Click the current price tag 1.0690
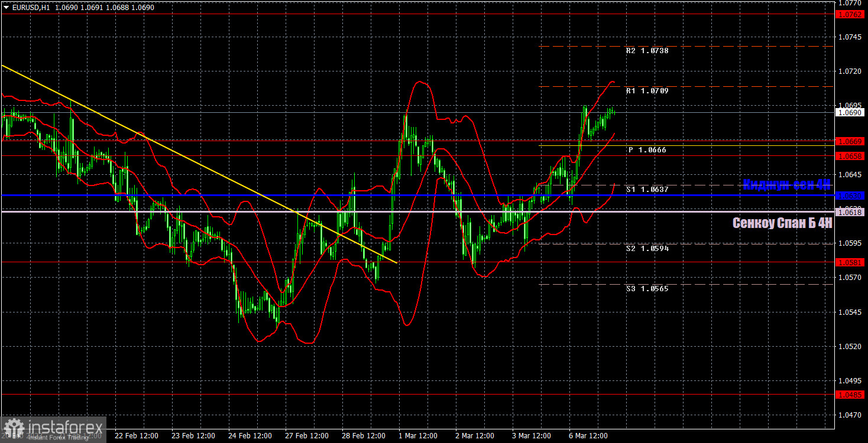 pos(850,112)
